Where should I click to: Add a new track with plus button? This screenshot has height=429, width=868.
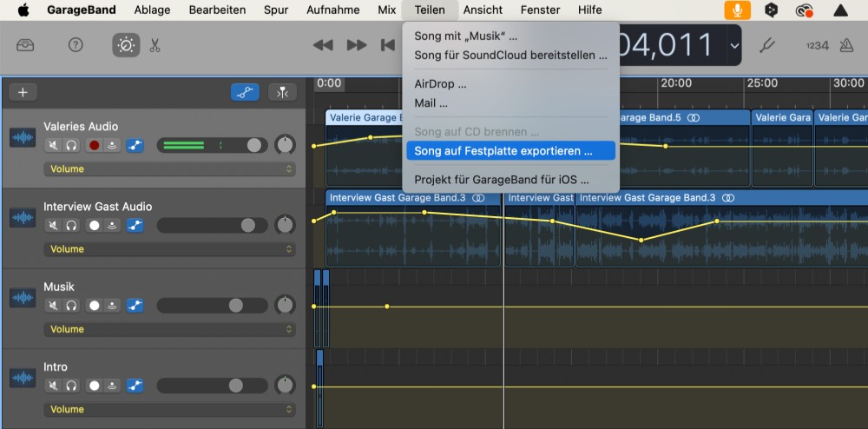tap(23, 92)
